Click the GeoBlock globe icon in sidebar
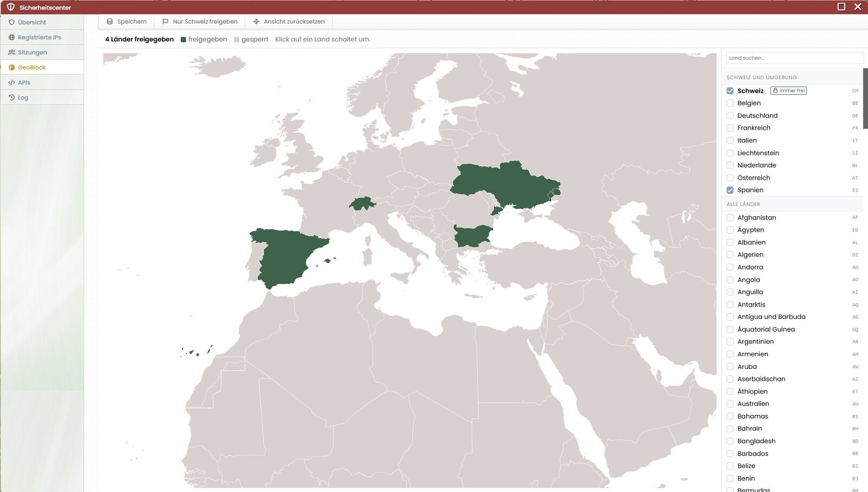868x492 pixels. pyautogui.click(x=11, y=68)
